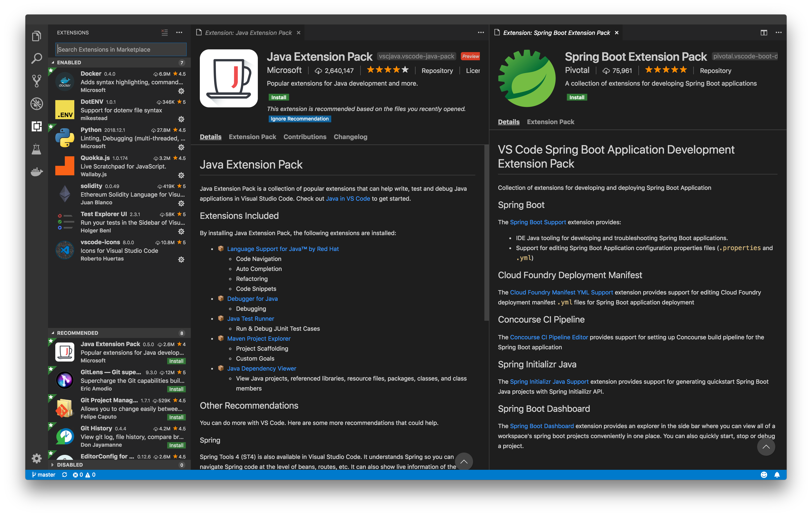812x516 pixels.
Task: Open settings gear for the Python extension
Action: 181,147
